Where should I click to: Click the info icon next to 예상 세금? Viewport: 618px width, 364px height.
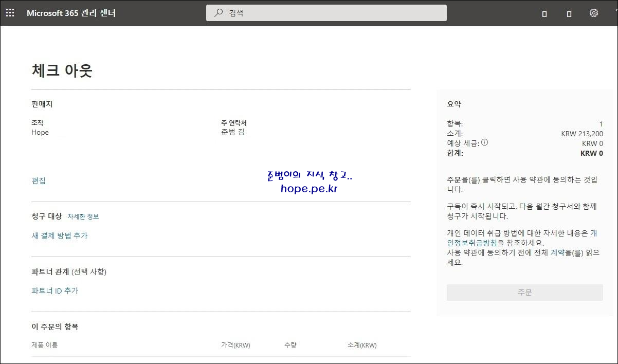coord(484,143)
